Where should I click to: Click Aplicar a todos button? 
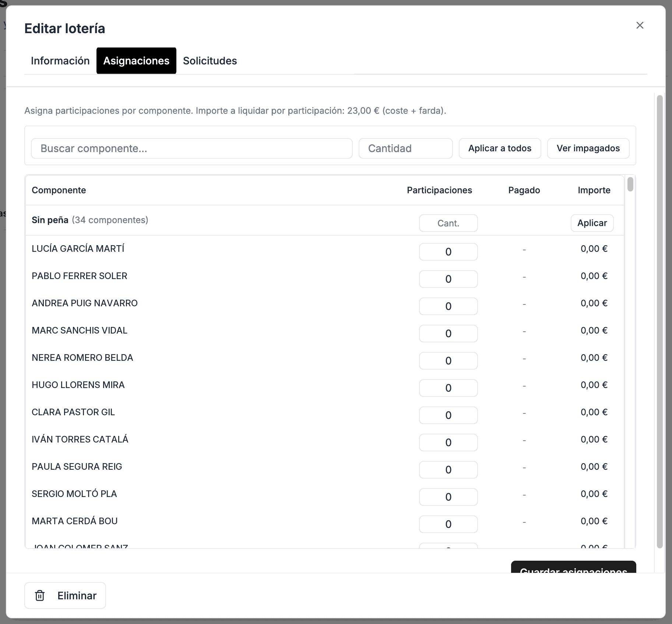coord(500,148)
